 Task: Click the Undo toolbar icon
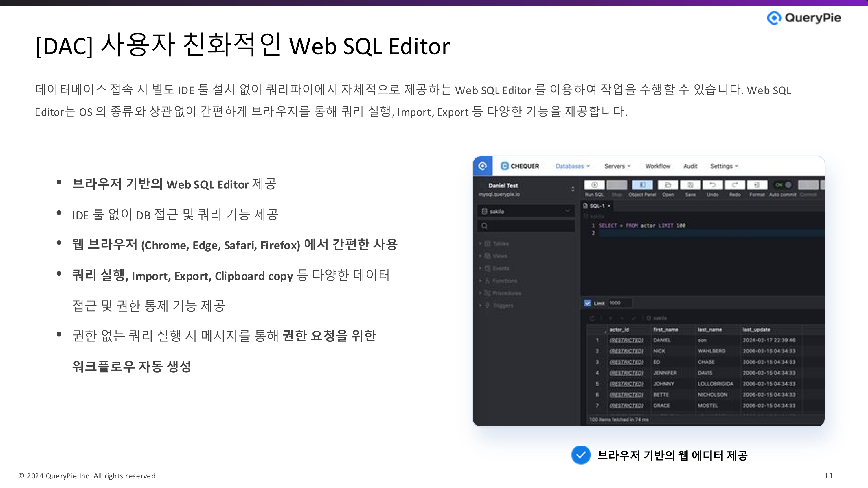(713, 185)
